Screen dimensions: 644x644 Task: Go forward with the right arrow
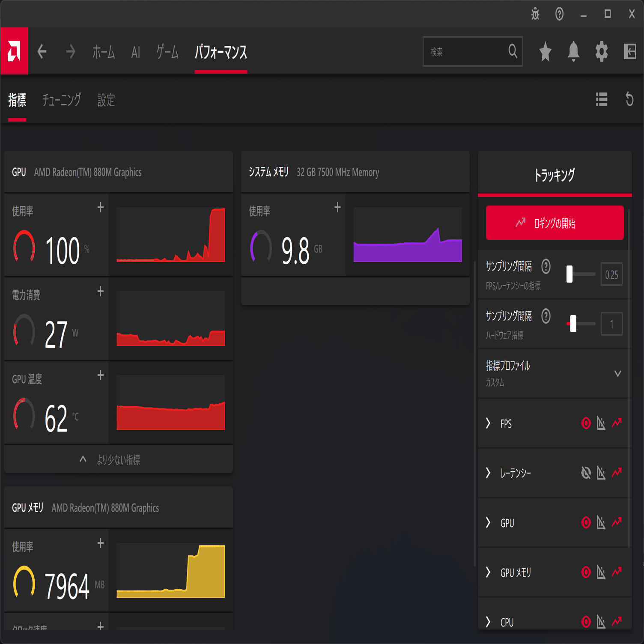(71, 51)
